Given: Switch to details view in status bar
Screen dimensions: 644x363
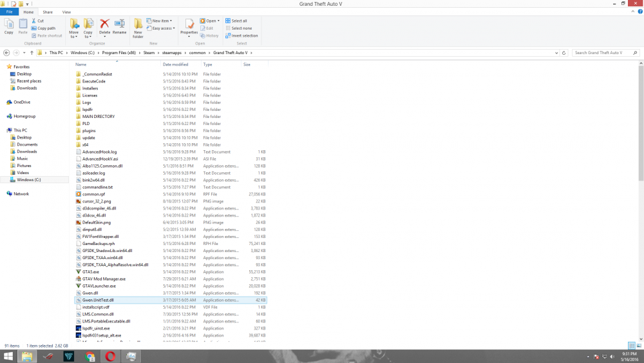Looking at the screenshot, I should [x=632, y=346].
